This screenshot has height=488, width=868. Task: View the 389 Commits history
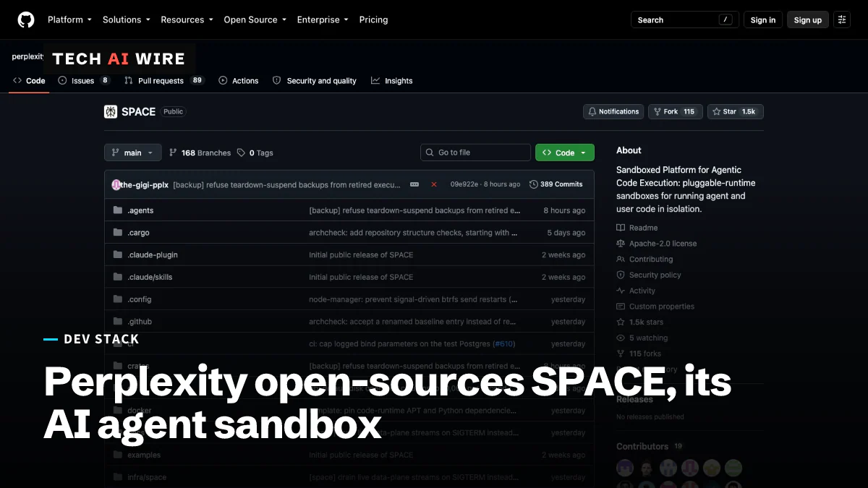click(x=556, y=184)
